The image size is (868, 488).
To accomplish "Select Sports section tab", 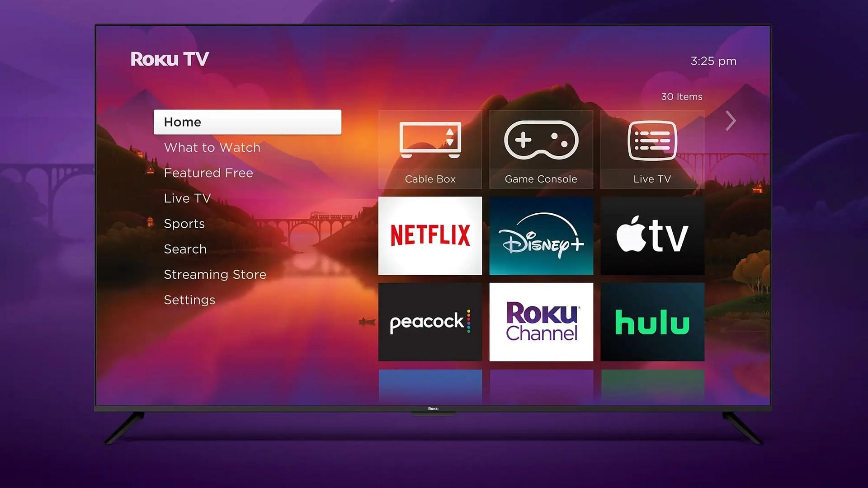I will 184,224.
